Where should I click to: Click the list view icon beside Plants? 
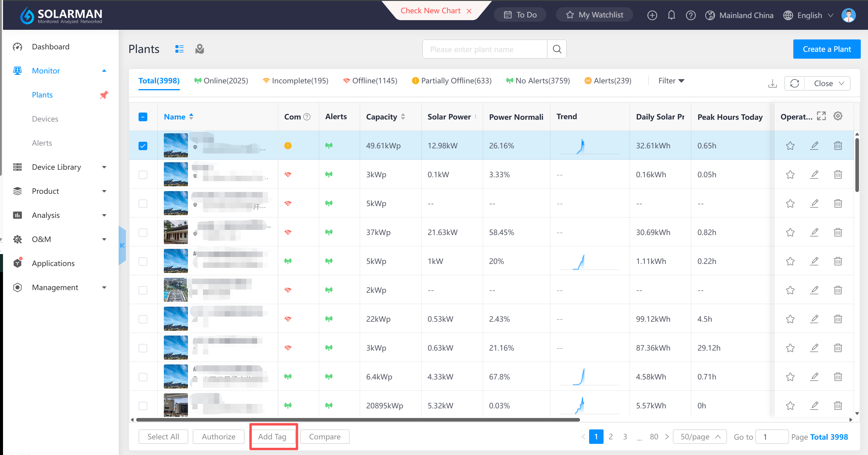(x=179, y=49)
